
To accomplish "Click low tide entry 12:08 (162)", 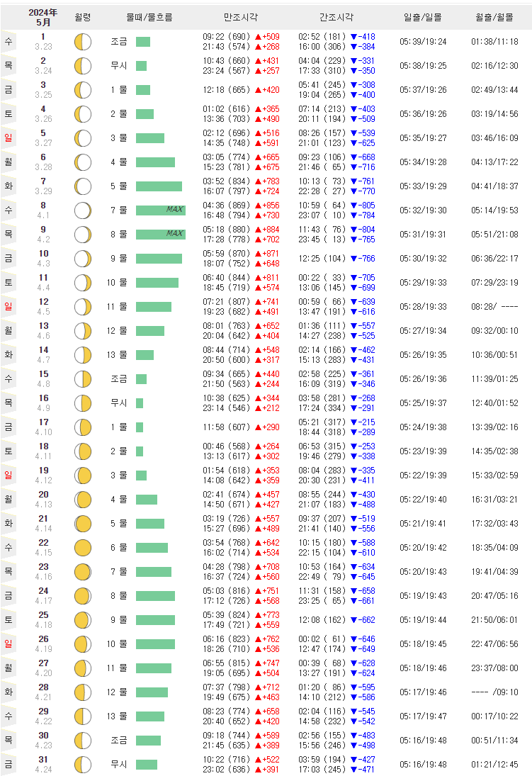I will pyautogui.click(x=322, y=620).
